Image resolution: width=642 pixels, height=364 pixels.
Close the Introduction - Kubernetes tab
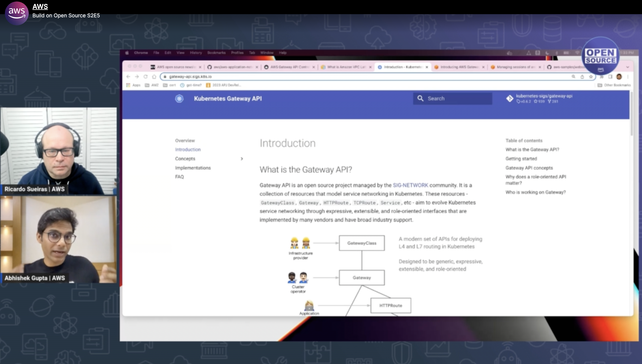click(427, 67)
